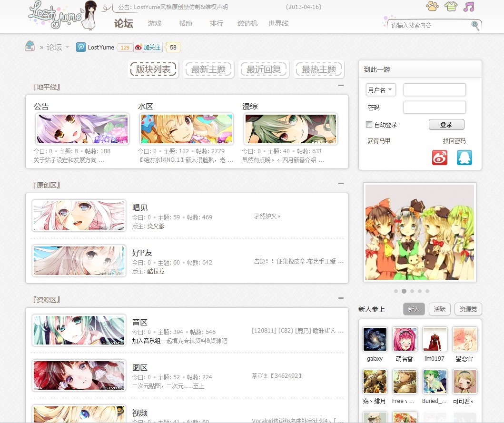This screenshot has width=504, height=423.
Task: Switch to the 最热主题 tab
Action: coord(319,69)
